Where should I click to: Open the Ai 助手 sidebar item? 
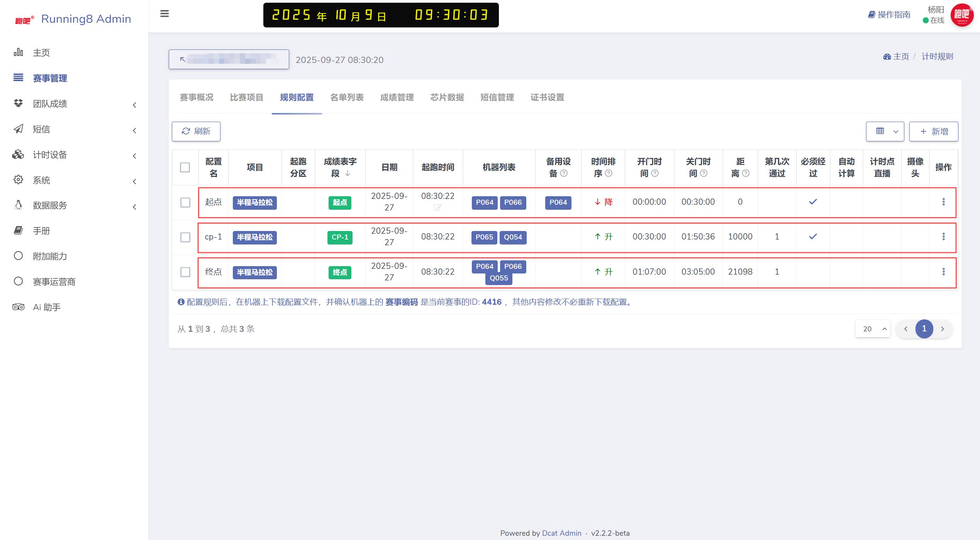(47, 307)
